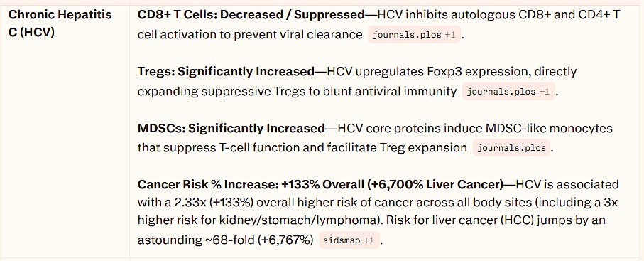Click the "2.33x (+133%)" text

coord(205,203)
